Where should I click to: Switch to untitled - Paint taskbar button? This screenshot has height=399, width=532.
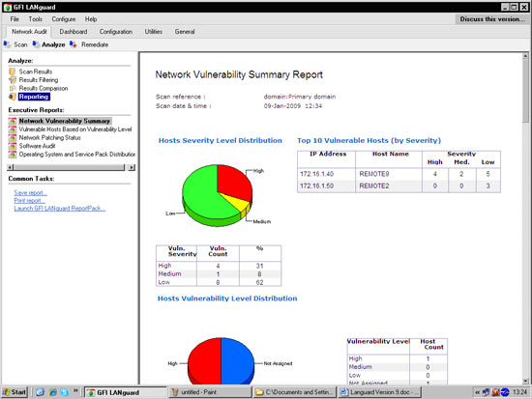click(210, 392)
